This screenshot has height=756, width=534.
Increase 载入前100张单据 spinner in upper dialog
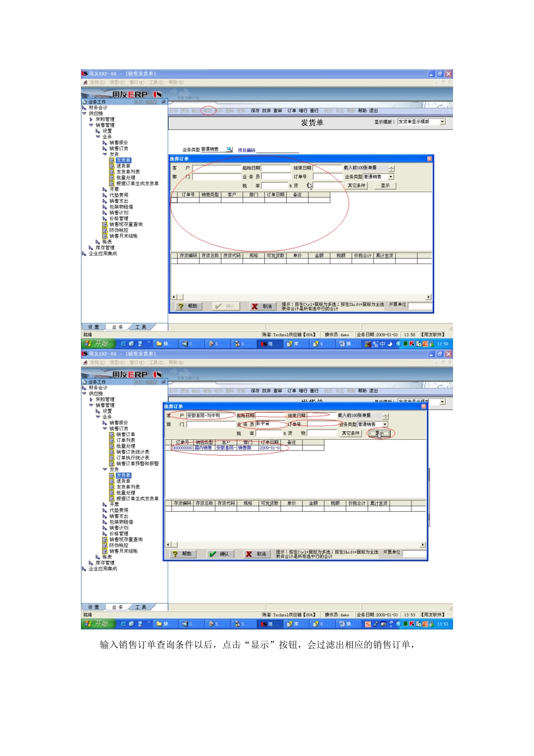[391, 166]
